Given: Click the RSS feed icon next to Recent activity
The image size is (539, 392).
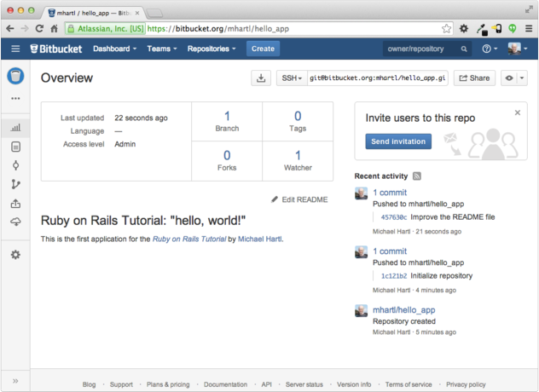Looking at the screenshot, I should click(x=417, y=176).
